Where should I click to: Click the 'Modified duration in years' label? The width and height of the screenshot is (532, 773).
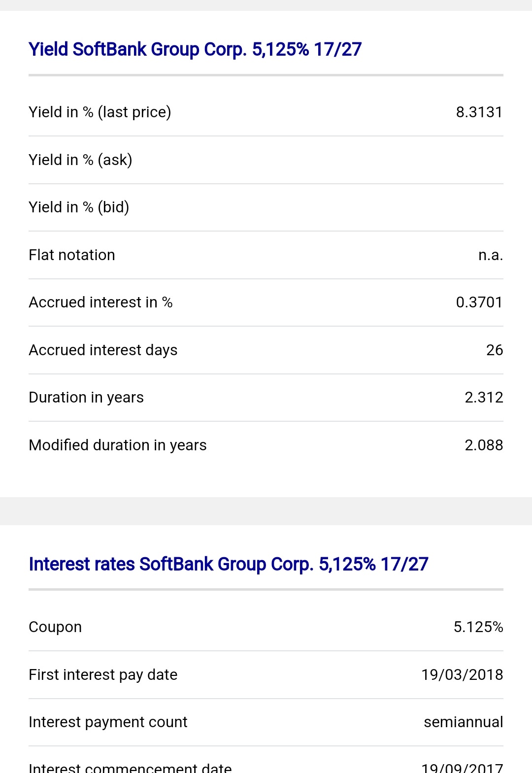click(118, 445)
